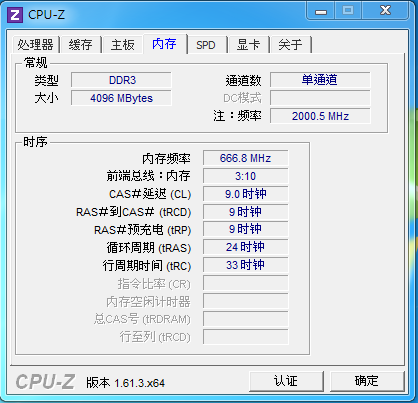This screenshot has width=418, height=403.
Task: Click the 认证 button
Action: pyautogui.click(x=286, y=381)
